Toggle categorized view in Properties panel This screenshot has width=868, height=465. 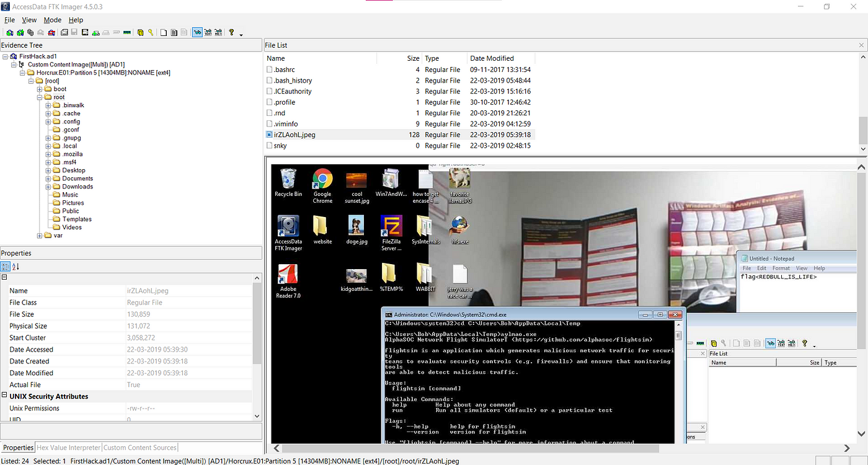[6, 267]
